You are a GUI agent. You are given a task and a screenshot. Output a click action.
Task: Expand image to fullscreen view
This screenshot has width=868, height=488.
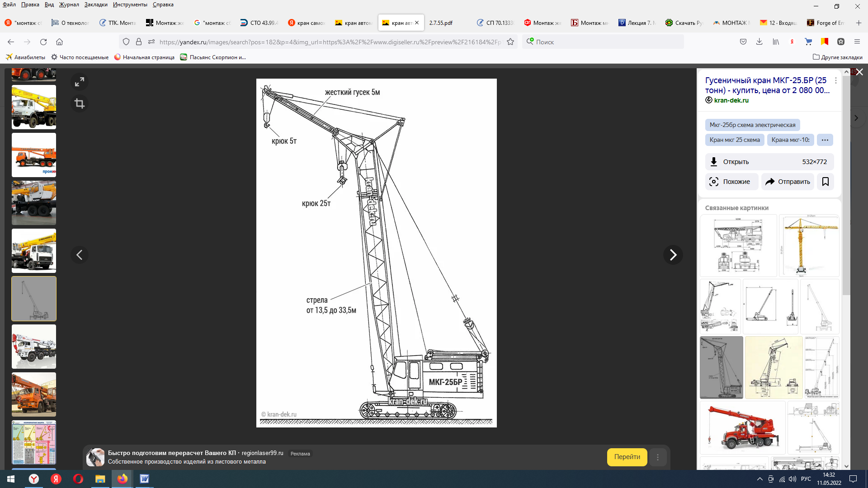[80, 82]
